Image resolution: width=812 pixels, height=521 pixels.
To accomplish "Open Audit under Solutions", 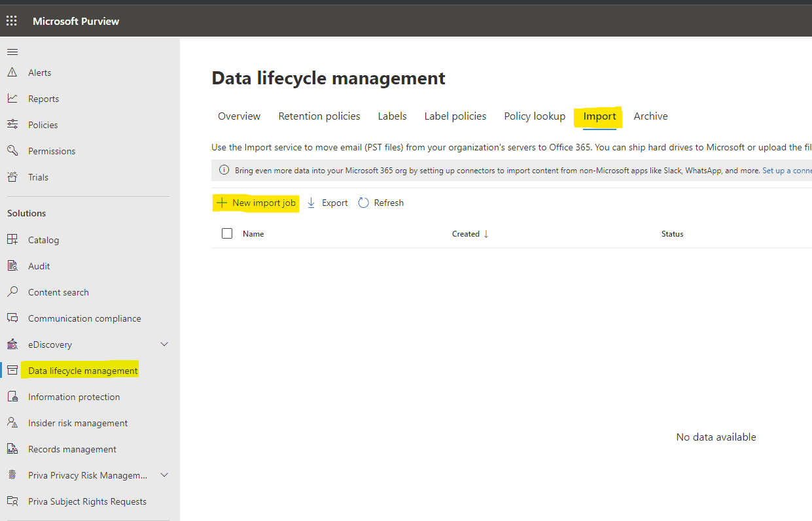I will click(x=39, y=266).
